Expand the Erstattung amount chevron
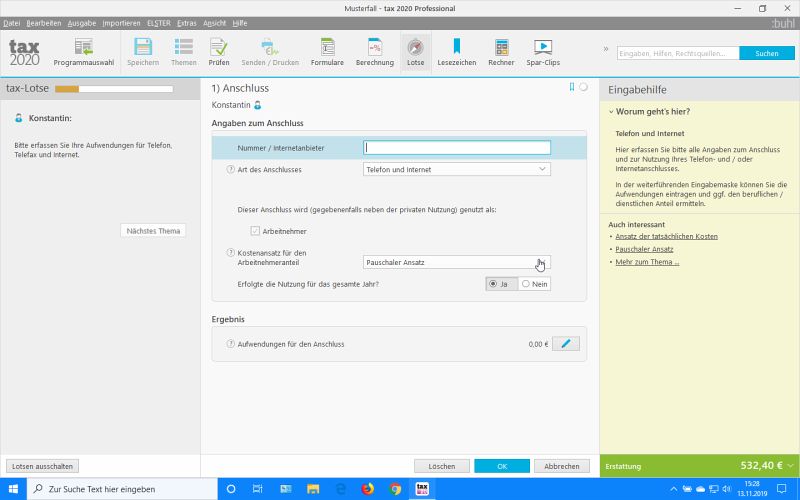Screen dimensions: 800x500 click(x=790, y=466)
